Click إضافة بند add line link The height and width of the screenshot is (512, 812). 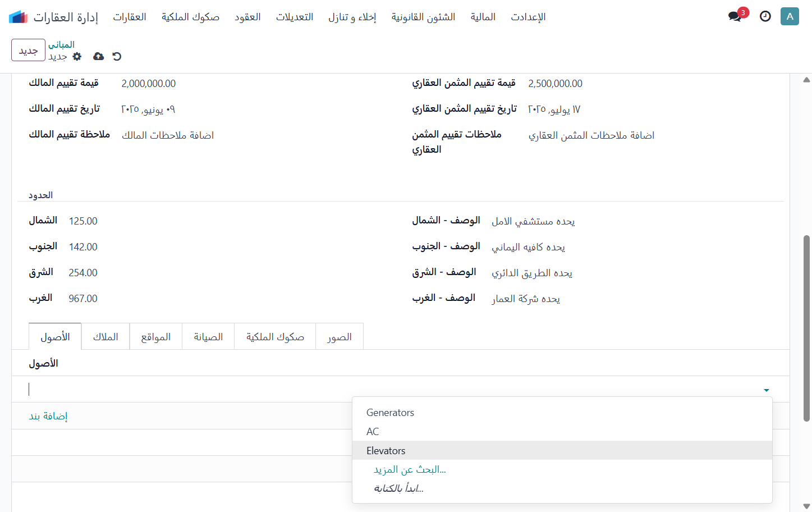click(x=48, y=416)
